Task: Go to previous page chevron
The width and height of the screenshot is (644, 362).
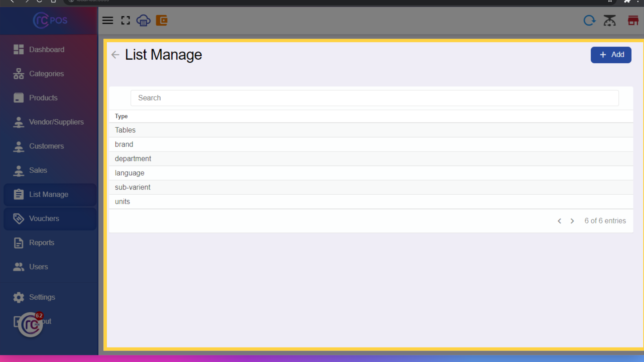Action: pos(559,221)
